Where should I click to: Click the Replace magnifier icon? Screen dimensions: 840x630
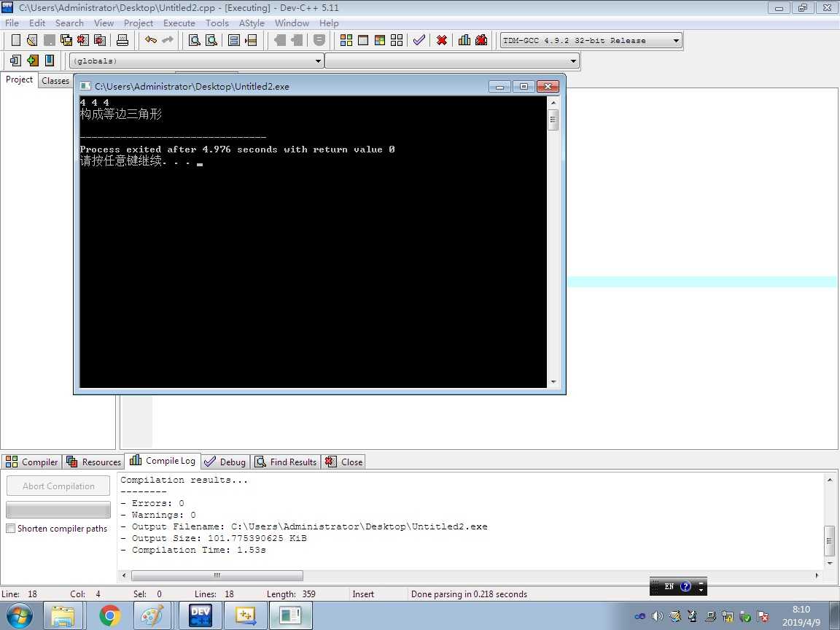click(211, 40)
